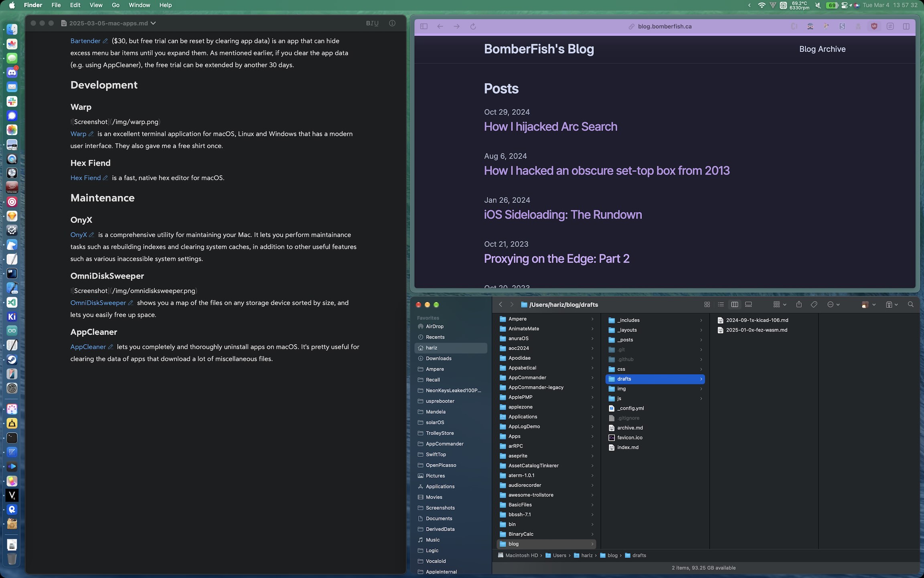
Task: Expand the drafts folder column chevron
Action: pos(701,379)
